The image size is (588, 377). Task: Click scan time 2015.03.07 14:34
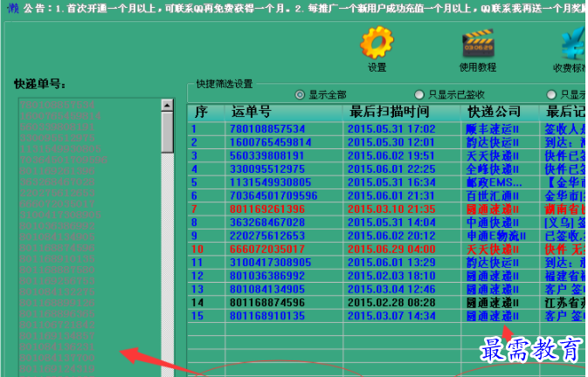coord(391,316)
